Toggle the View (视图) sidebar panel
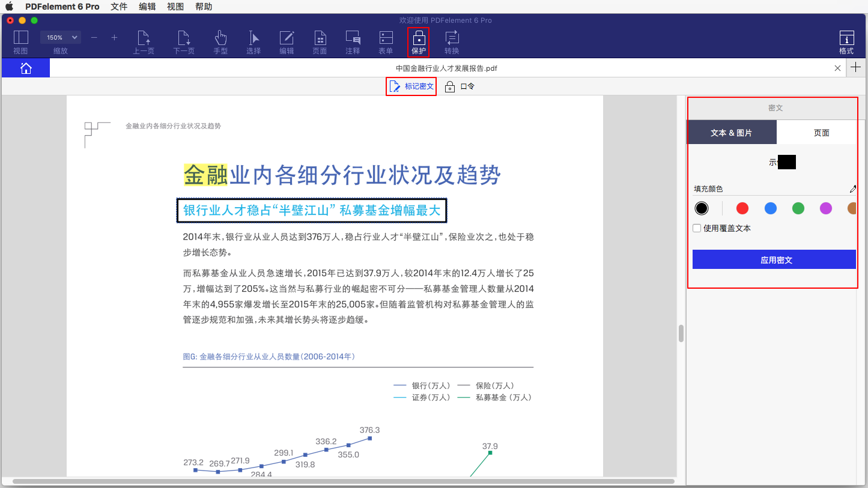Viewport: 868px width, 488px height. (20, 38)
